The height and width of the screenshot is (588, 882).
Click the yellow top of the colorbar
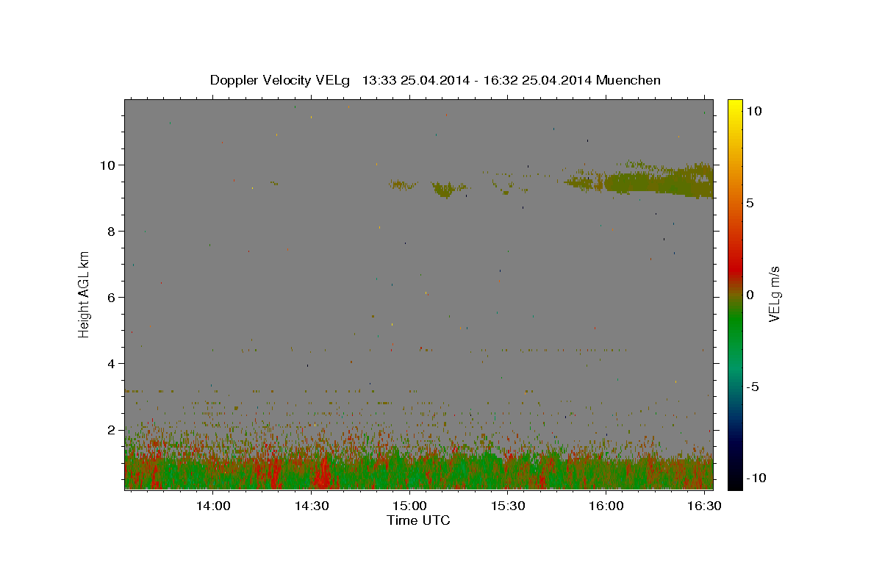click(734, 108)
